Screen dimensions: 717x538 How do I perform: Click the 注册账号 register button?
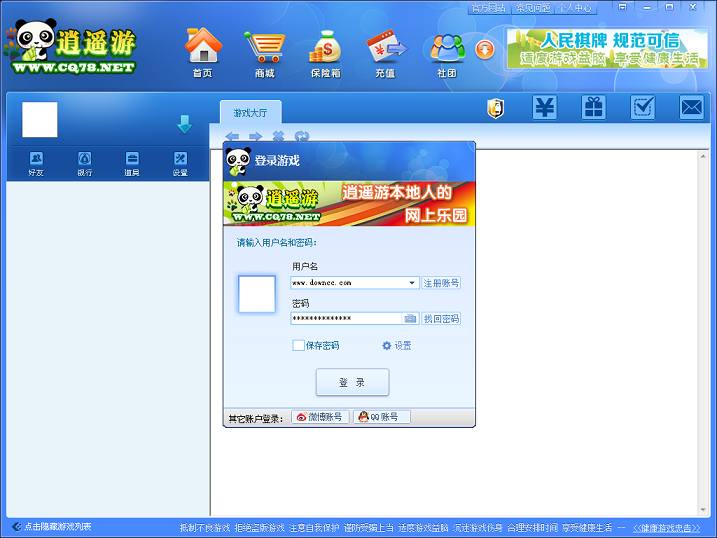[x=441, y=283]
